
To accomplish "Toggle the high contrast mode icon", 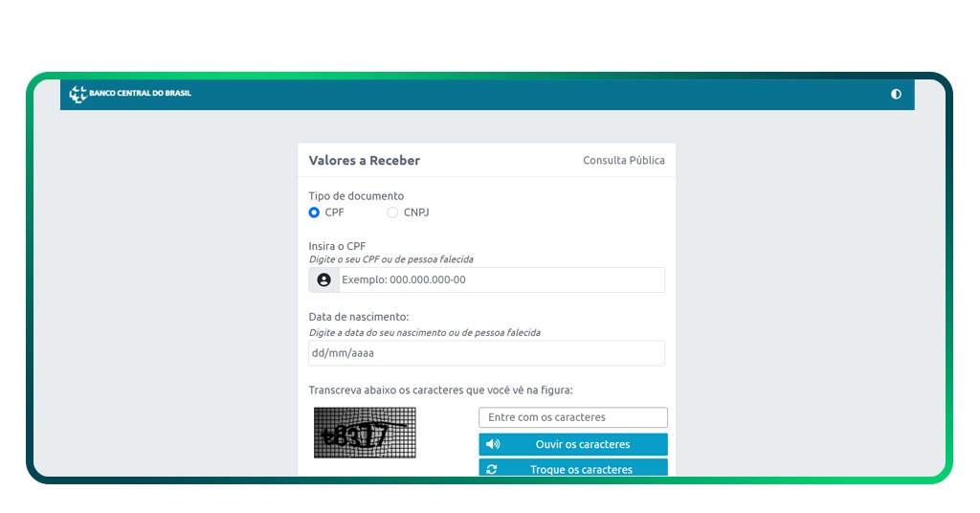I will pyautogui.click(x=896, y=94).
